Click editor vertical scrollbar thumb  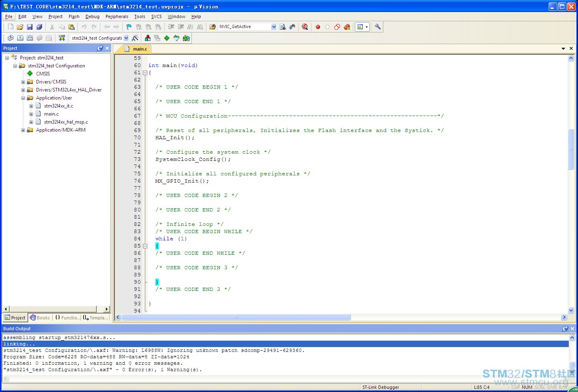tap(571, 150)
